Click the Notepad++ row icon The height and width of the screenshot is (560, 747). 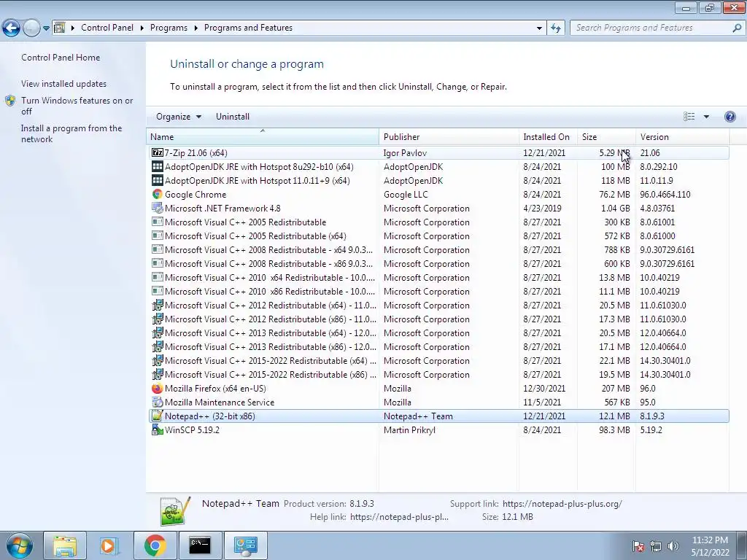(158, 416)
